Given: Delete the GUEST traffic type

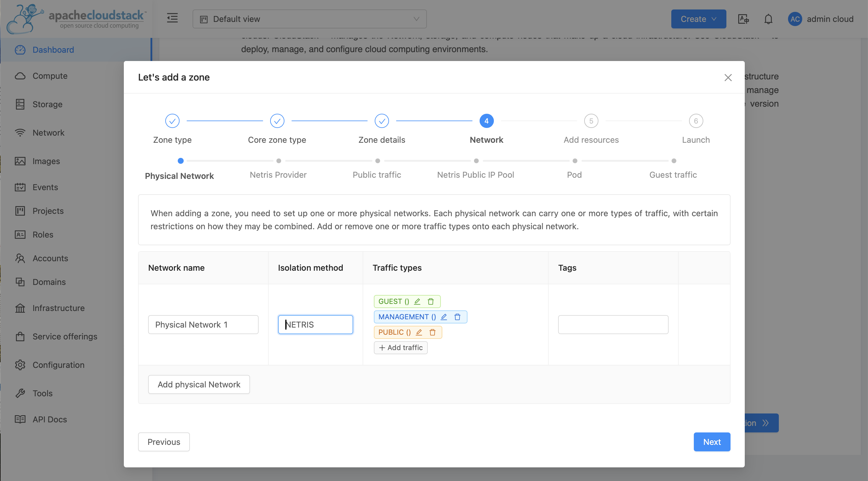Looking at the screenshot, I should (x=431, y=302).
